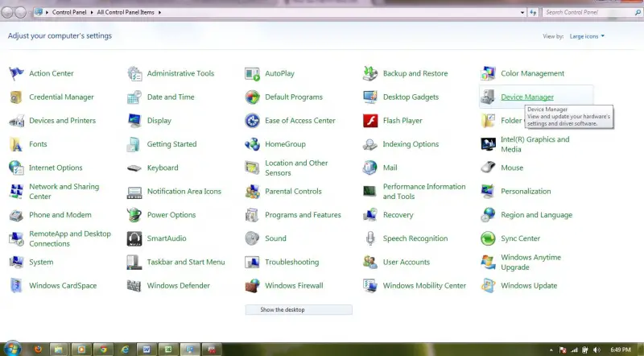Screen dimensions: 644x356
Task: Click the Power Options icon
Action: 134,215
